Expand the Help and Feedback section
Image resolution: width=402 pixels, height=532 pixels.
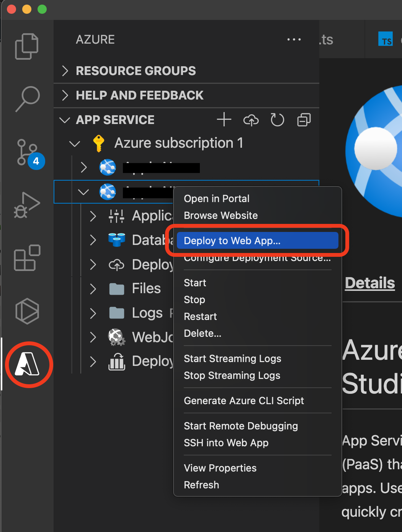click(65, 95)
